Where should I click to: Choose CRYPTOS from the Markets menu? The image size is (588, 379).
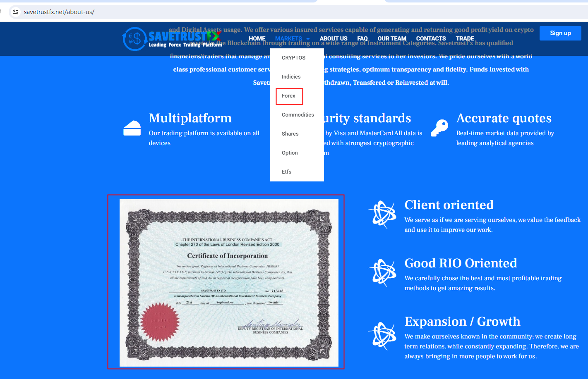[297, 58]
